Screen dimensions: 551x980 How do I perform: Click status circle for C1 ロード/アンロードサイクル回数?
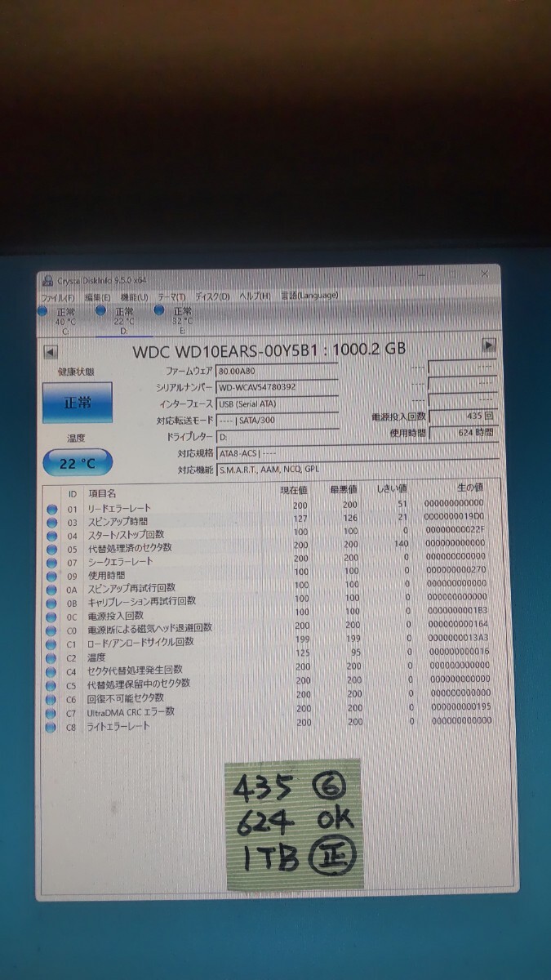tap(52, 644)
